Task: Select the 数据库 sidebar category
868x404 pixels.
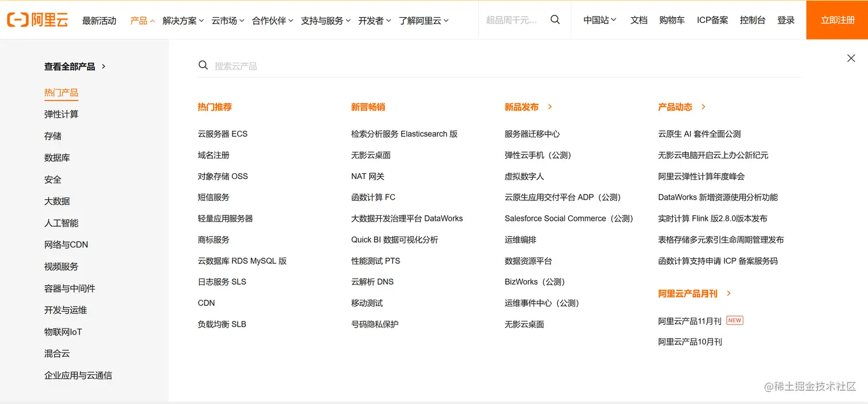Action: pyautogui.click(x=57, y=158)
